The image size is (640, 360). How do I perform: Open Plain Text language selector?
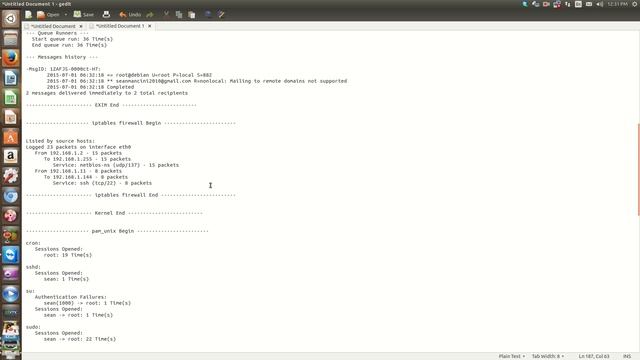click(512, 356)
